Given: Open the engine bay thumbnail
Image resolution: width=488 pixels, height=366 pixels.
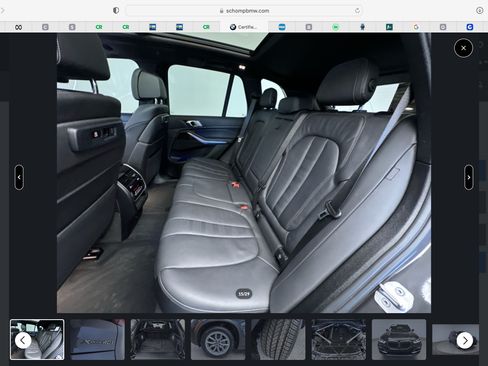Looking at the screenshot, I should point(339,339).
